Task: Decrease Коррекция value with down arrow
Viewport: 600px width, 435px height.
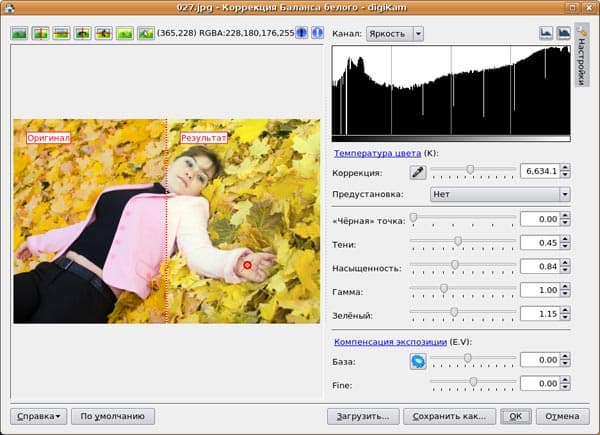Action: [565, 175]
